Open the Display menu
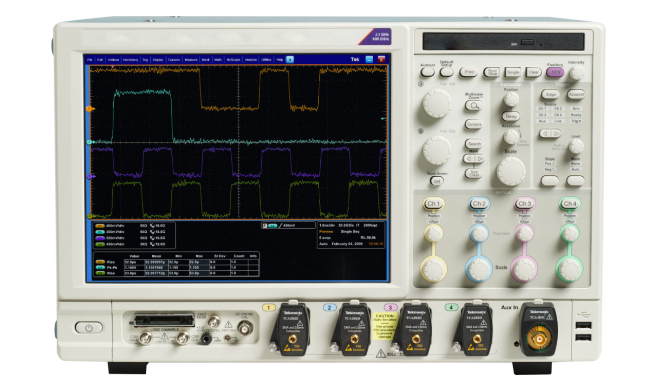 point(158,60)
